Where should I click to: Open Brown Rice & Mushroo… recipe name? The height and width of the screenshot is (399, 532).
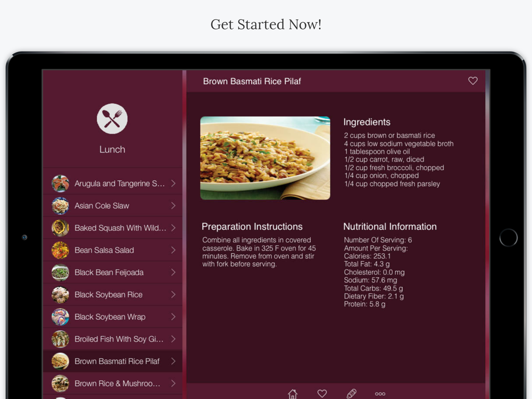(118, 384)
